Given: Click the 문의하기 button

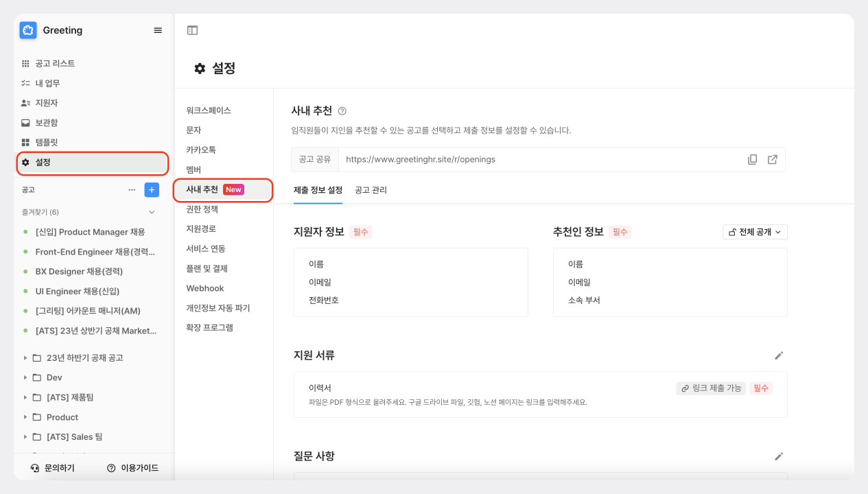Looking at the screenshot, I should [x=53, y=468].
